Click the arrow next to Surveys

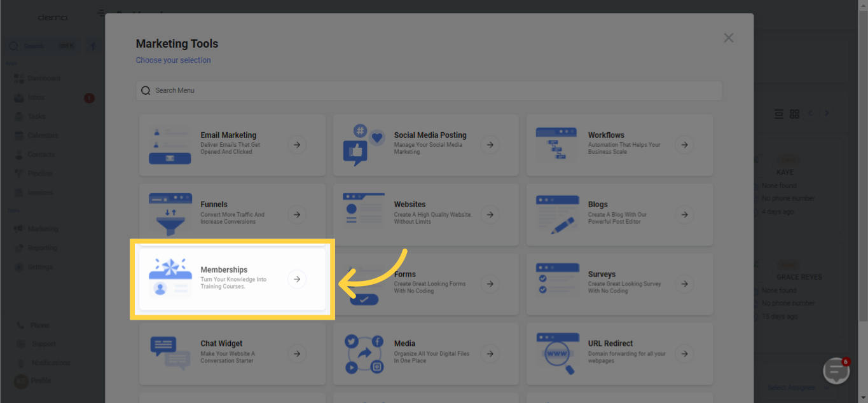pyautogui.click(x=684, y=283)
